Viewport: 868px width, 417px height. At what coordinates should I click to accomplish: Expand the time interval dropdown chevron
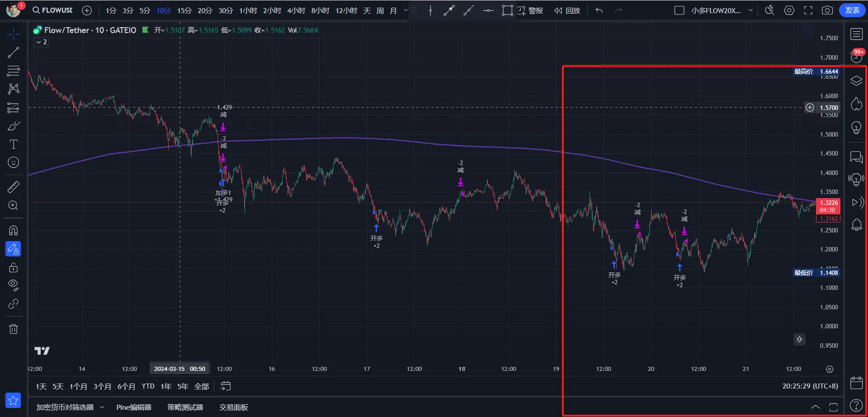click(x=406, y=10)
